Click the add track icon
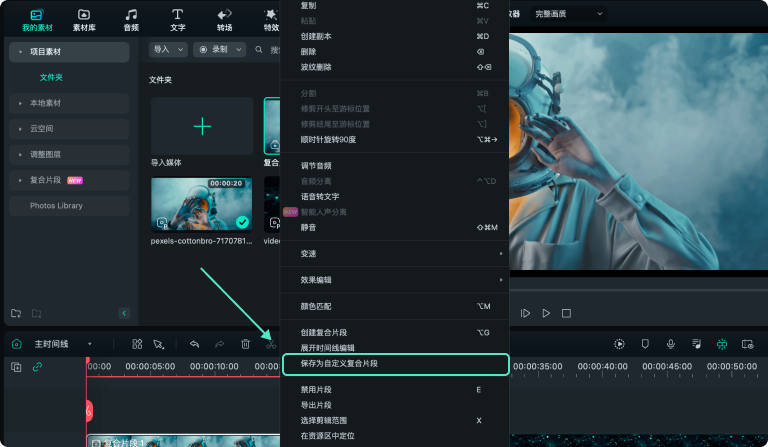Viewport: 768px width, 447px height. (x=16, y=367)
